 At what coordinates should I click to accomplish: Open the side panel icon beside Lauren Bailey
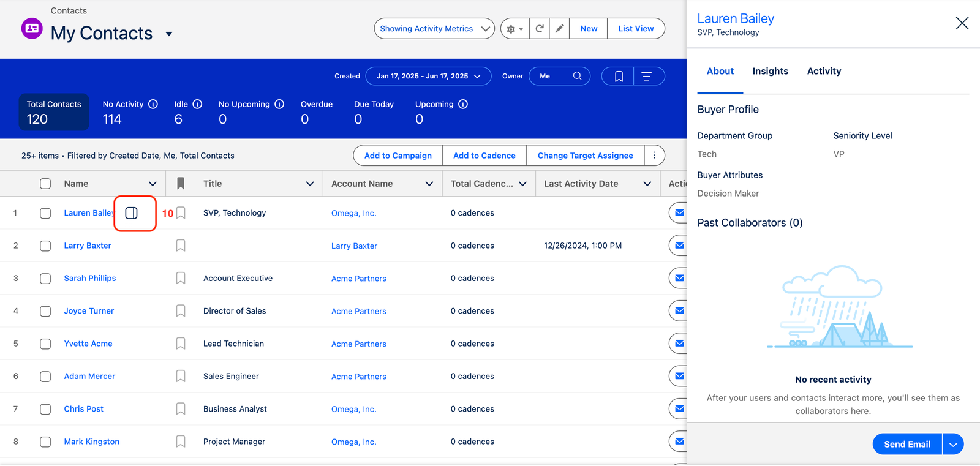[132, 213]
